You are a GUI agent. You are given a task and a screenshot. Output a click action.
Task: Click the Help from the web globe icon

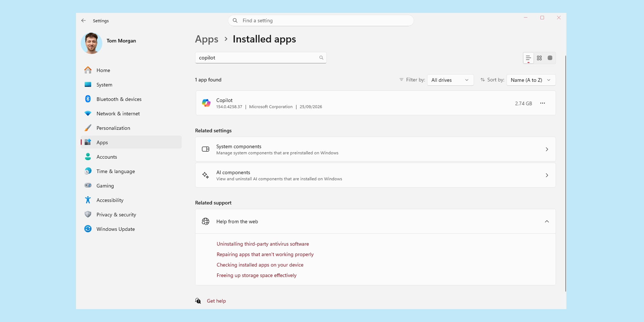point(205,222)
